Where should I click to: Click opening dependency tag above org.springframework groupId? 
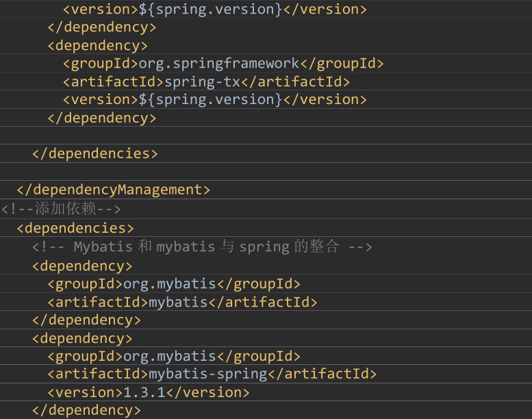click(98, 45)
